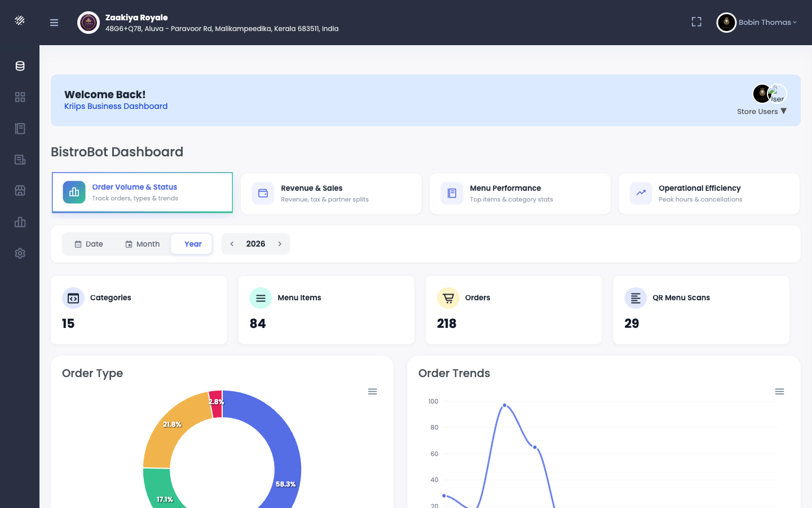The height and width of the screenshot is (508, 812).
Task: Toggle the hamburger menu in header
Action: point(54,23)
